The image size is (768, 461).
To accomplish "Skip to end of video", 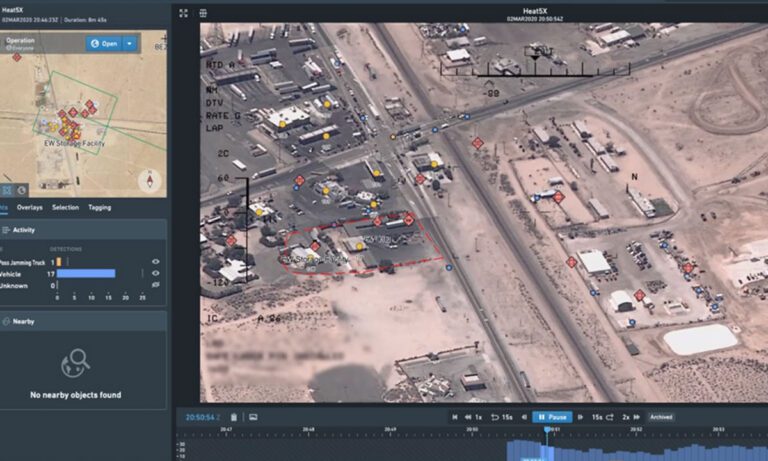I will (637, 417).
